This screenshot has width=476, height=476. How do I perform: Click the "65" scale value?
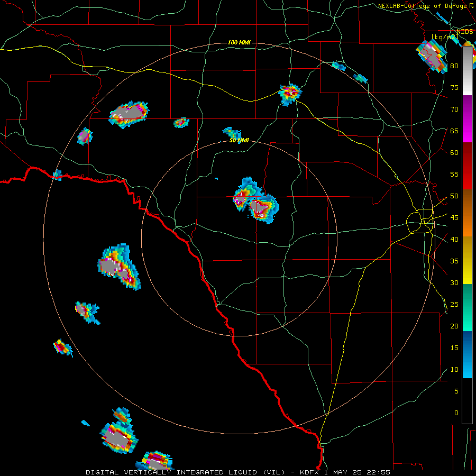[x=454, y=131]
